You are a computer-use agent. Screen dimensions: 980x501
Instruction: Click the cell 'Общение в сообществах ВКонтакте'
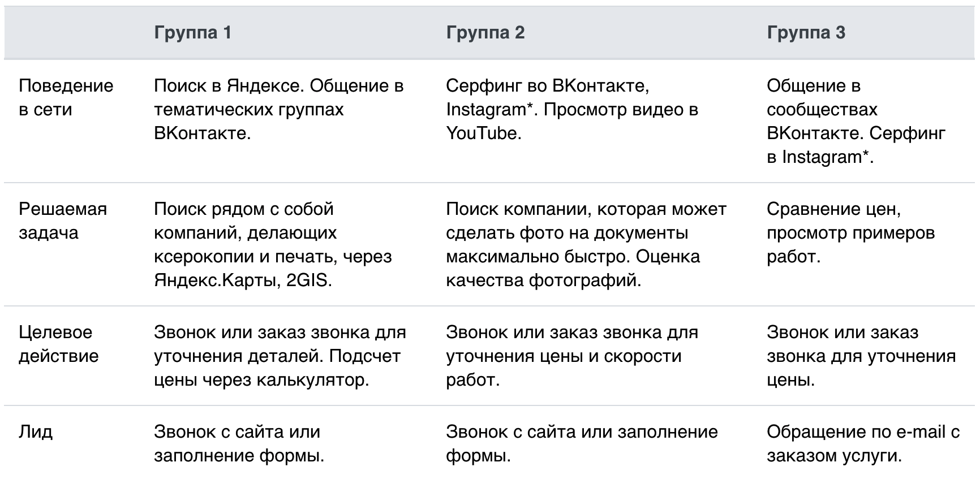pos(856,121)
